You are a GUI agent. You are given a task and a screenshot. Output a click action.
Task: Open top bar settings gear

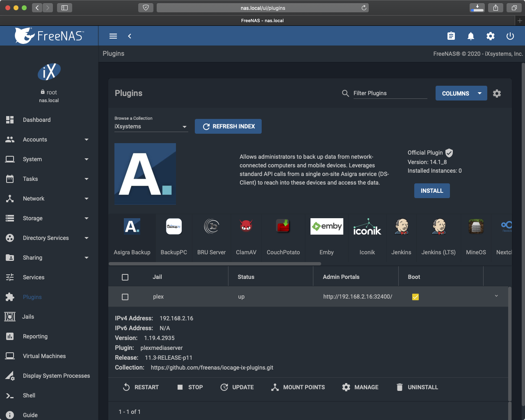click(491, 36)
